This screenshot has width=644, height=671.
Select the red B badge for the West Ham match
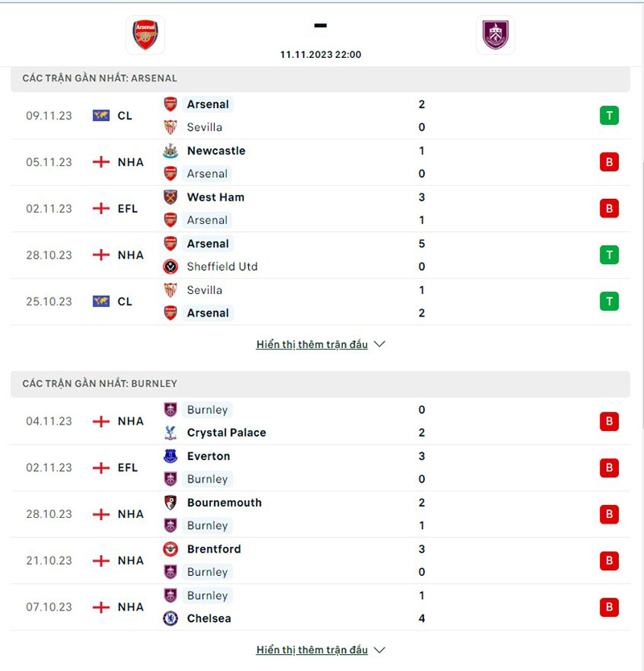click(609, 209)
